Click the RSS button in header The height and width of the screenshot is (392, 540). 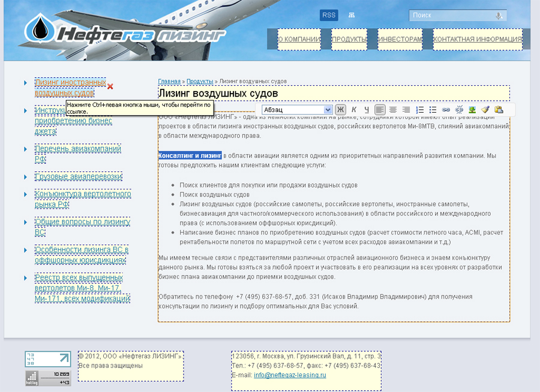click(x=329, y=15)
